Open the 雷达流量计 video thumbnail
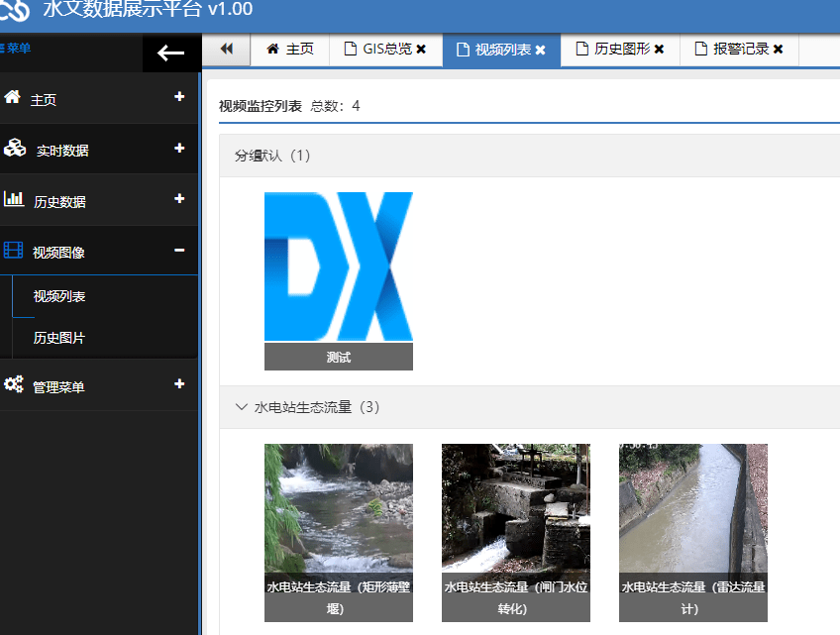The width and height of the screenshot is (840, 635). pyautogui.click(x=693, y=533)
